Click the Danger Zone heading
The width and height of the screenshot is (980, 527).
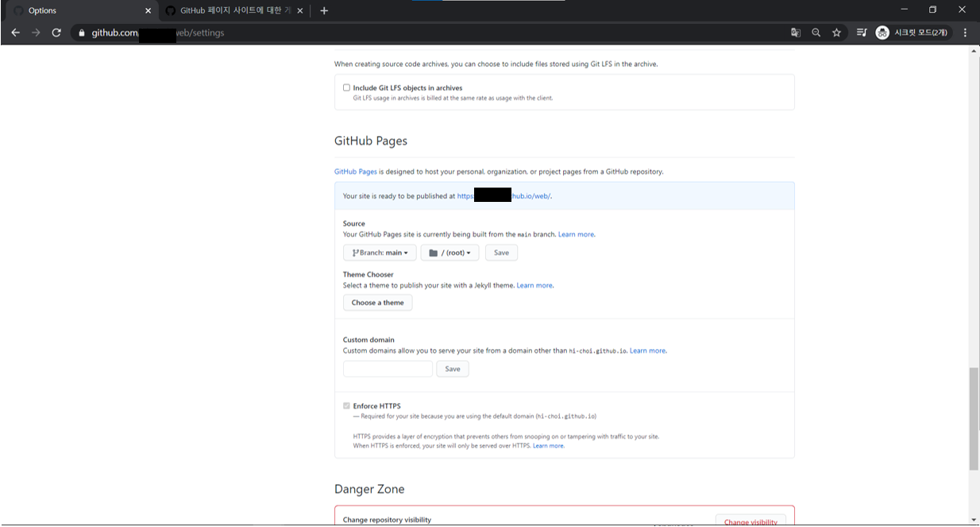point(369,489)
